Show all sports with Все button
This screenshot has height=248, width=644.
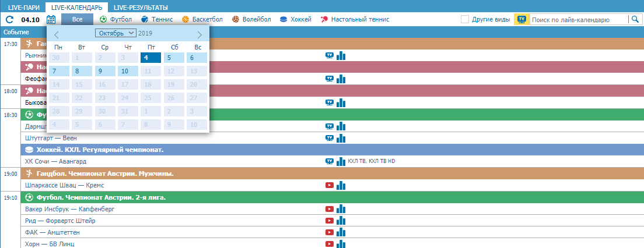77,19
